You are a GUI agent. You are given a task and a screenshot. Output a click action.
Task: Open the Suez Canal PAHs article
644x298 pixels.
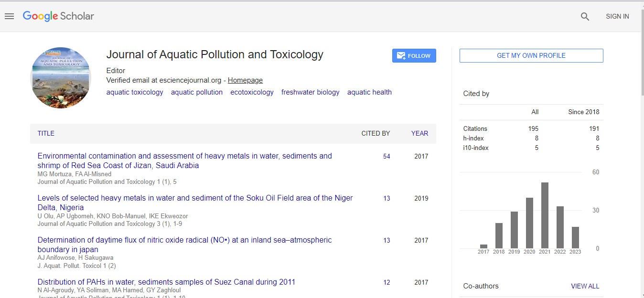coord(166,282)
